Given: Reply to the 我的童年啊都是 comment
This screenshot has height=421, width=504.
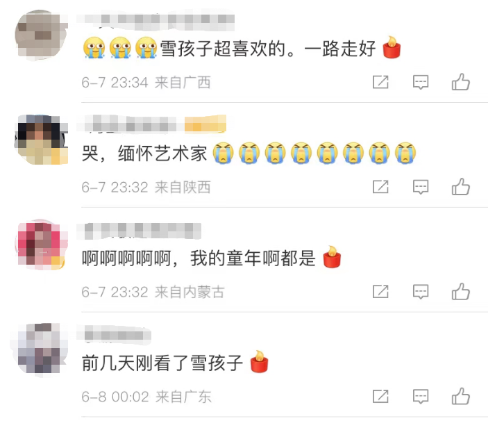Looking at the screenshot, I should tap(421, 292).
